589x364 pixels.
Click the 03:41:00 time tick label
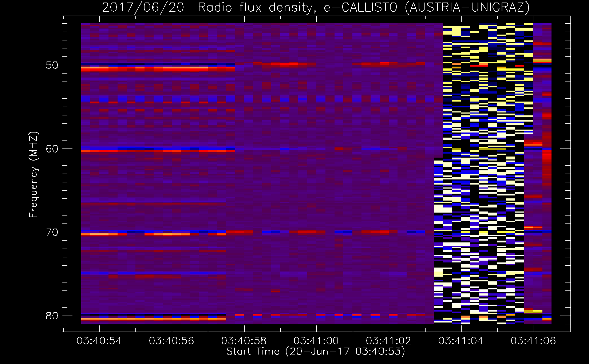316,341
